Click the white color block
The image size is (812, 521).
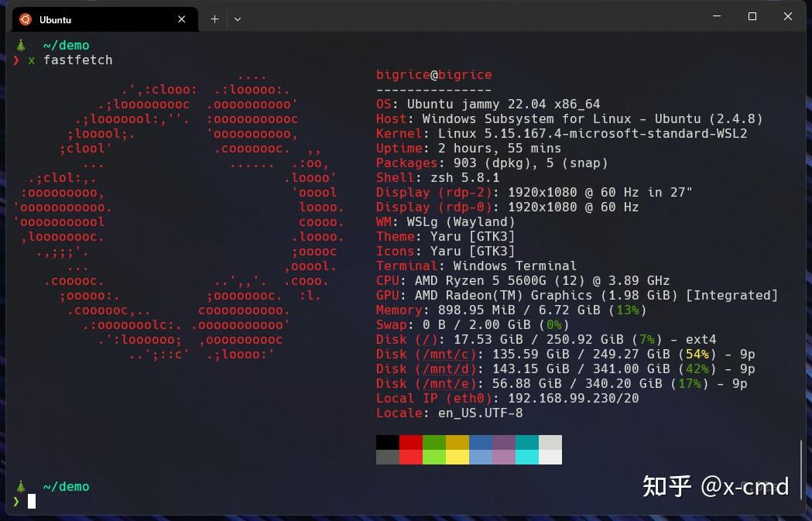pyautogui.click(x=550, y=457)
